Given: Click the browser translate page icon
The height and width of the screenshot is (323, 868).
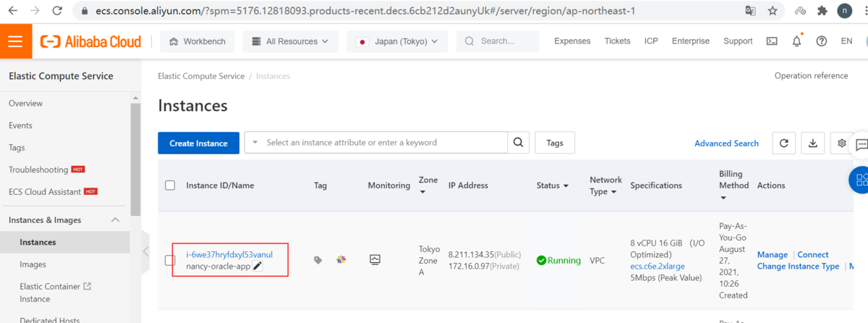Looking at the screenshot, I should pos(751,11).
